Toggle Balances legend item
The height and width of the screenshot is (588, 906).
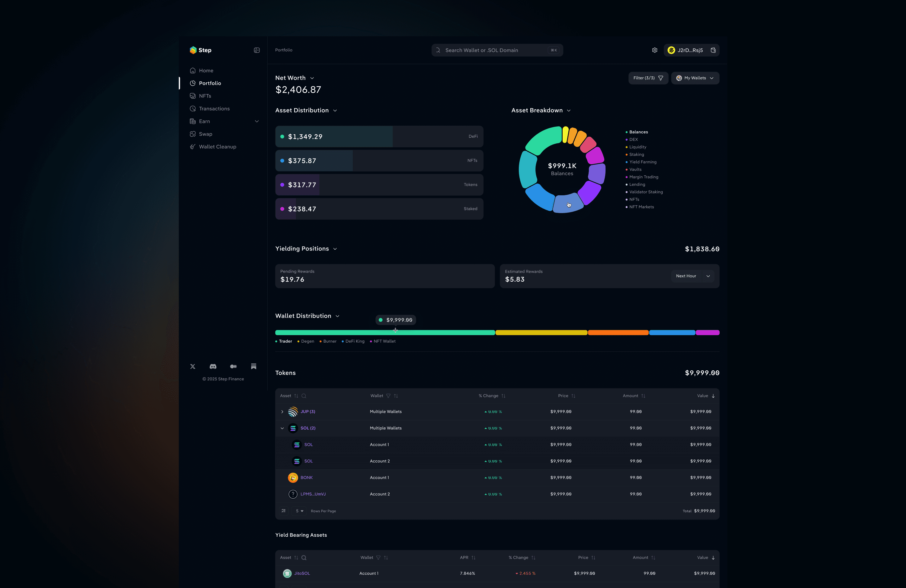click(637, 132)
